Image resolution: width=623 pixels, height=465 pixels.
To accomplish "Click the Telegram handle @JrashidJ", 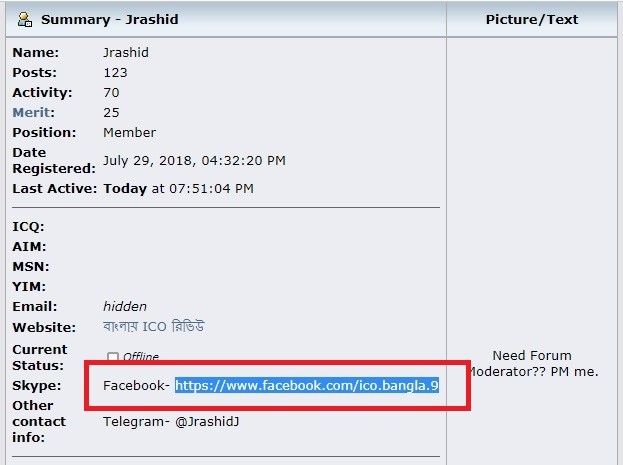I will [x=207, y=421].
